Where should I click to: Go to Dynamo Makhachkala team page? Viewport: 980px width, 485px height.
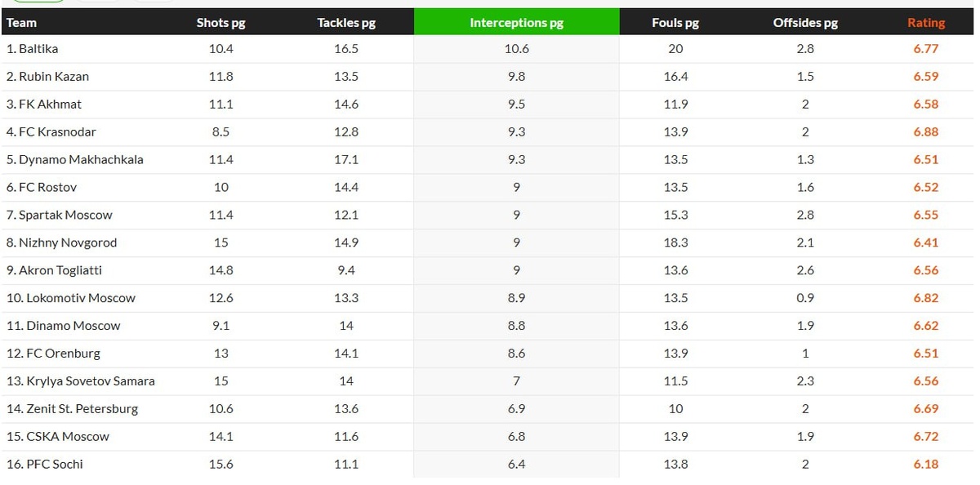coord(81,160)
